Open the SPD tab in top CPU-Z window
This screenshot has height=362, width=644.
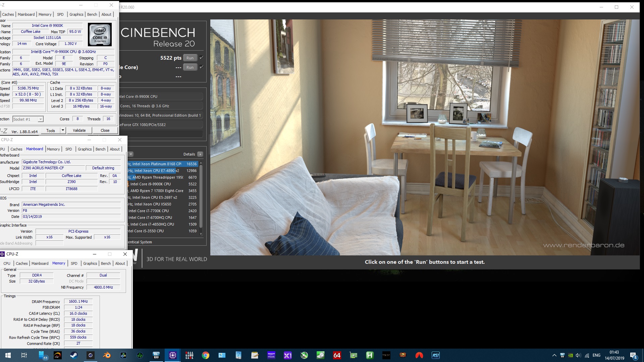(60, 14)
